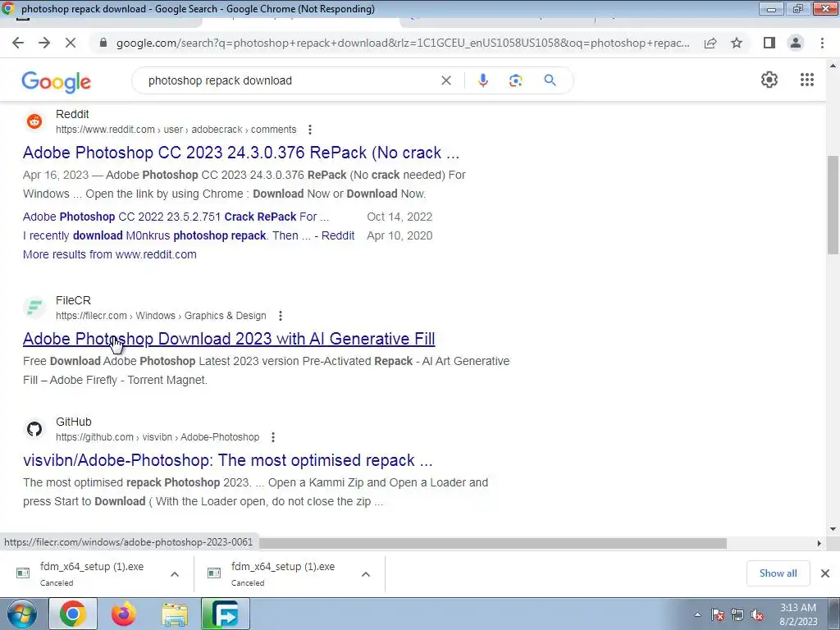The height and width of the screenshot is (630, 840).
Task: Stop loading the page
Action: [71, 43]
